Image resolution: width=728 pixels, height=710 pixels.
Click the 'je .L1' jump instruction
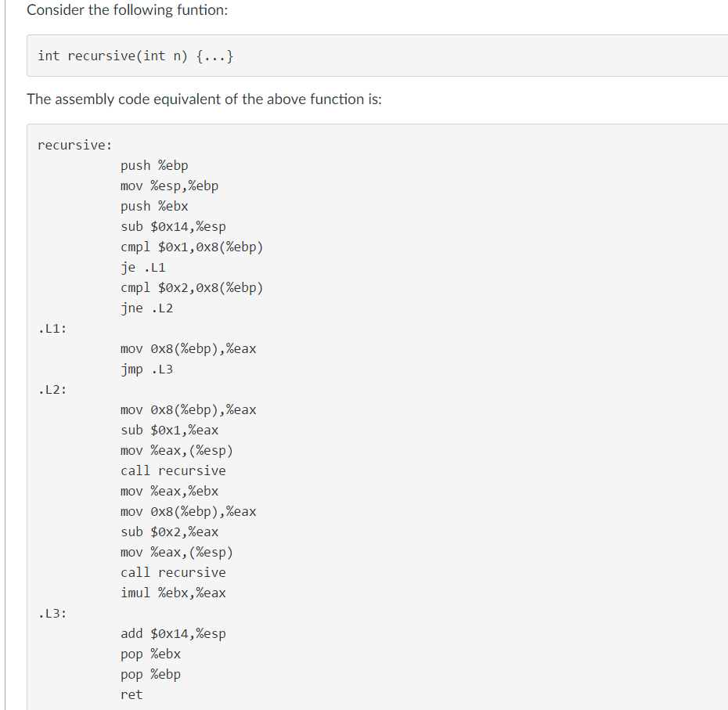pos(142,268)
